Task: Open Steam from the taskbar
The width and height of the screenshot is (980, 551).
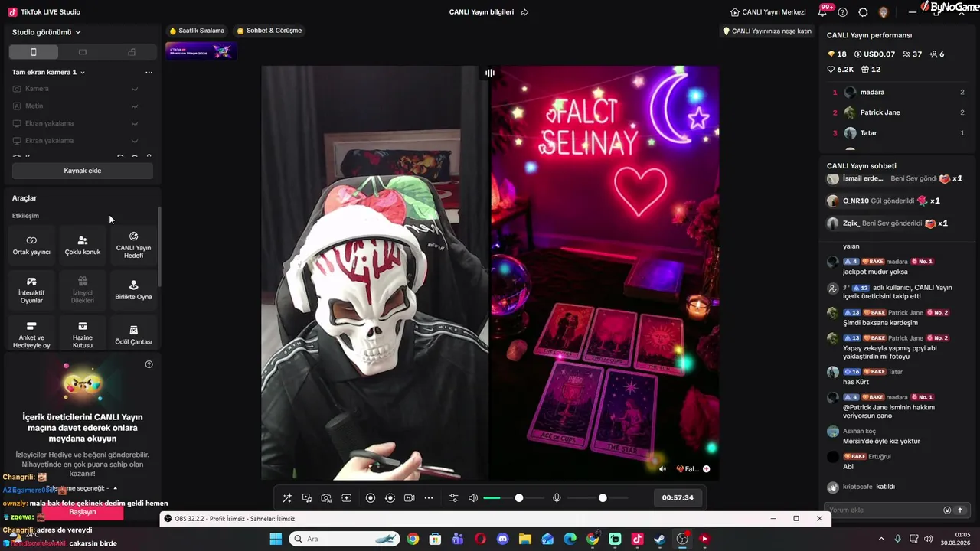Action: (659, 539)
